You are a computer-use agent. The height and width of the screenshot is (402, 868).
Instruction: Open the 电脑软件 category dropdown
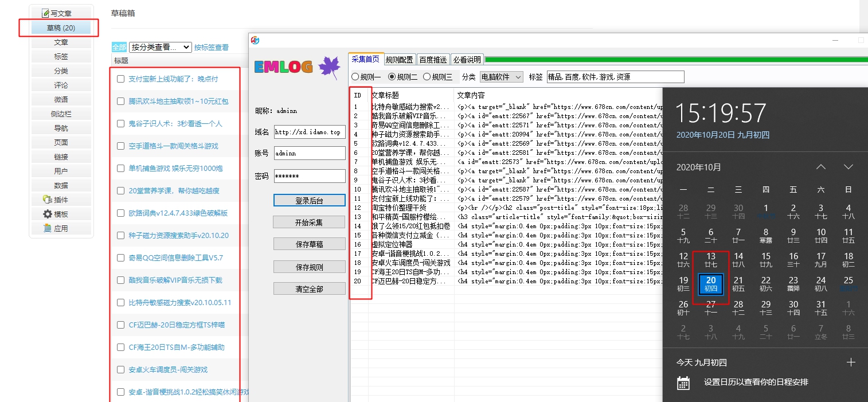point(503,77)
